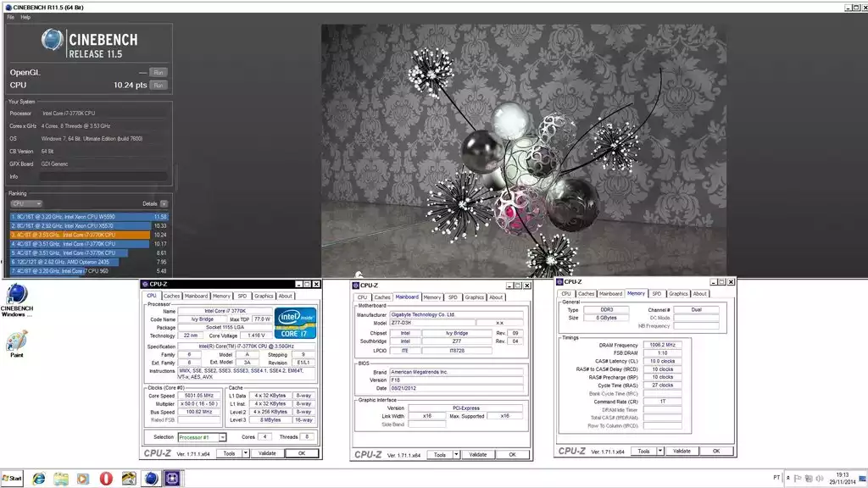Open Mainboard tab in the left CPU-Z window
Image resolution: width=868 pixels, height=488 pixels.
click(196, 296)
